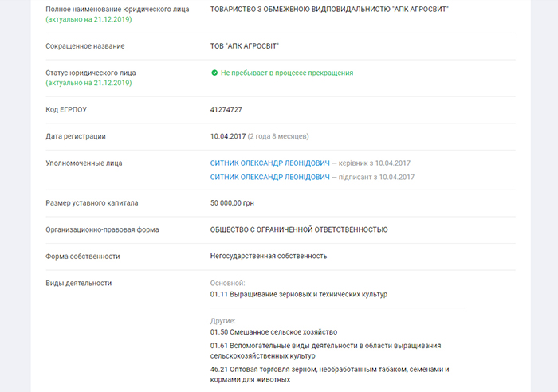Click the main activity 01.11 line
The width and height of the screenshot is (558, 392).
[299, 294]
